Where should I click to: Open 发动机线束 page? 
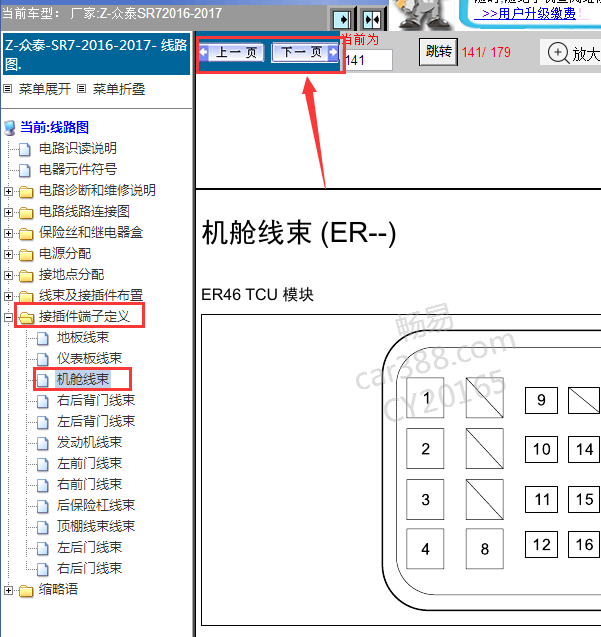[x=89, y=442]
